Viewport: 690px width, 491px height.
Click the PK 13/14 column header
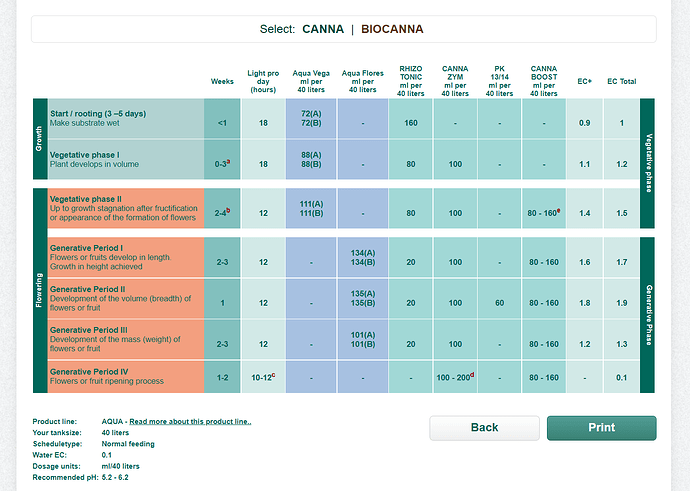point(499,81)
